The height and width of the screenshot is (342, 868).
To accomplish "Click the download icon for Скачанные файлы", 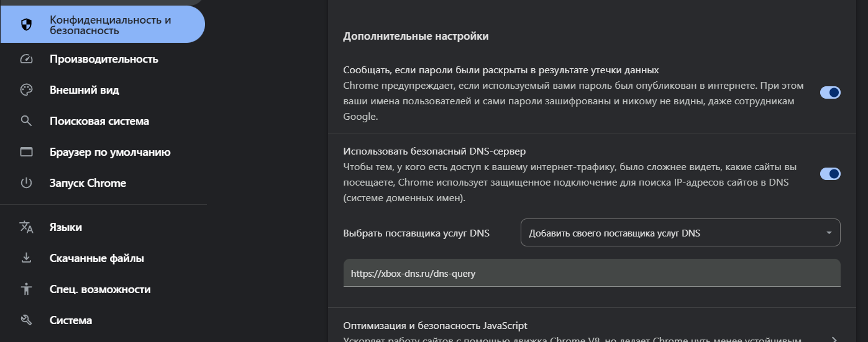I will click(26, 258).
